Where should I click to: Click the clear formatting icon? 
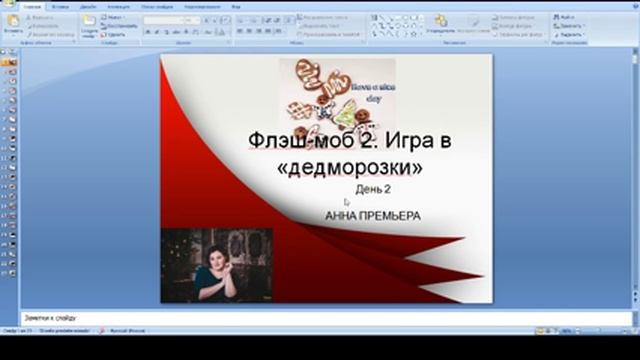225,20
